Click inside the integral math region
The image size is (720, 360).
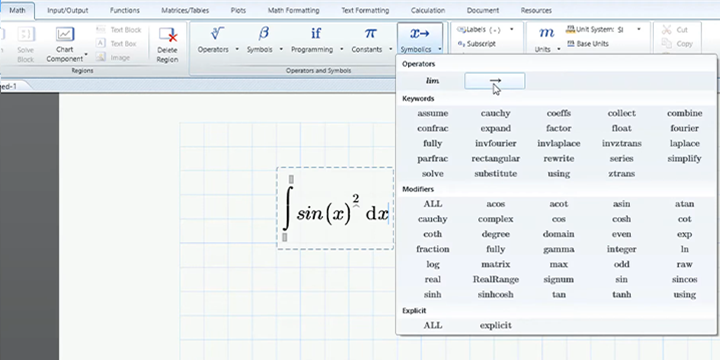pyautogui.click(x=335, y=208)
